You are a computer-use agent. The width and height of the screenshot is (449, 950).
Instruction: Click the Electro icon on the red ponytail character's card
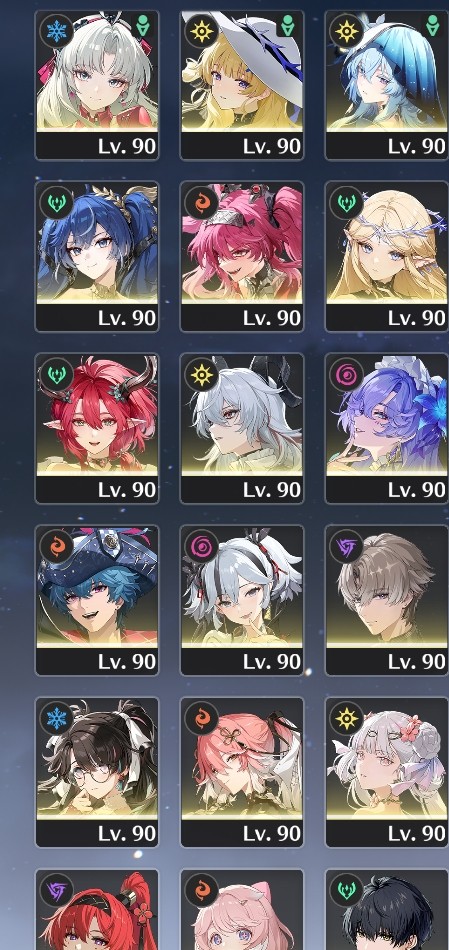57,890
